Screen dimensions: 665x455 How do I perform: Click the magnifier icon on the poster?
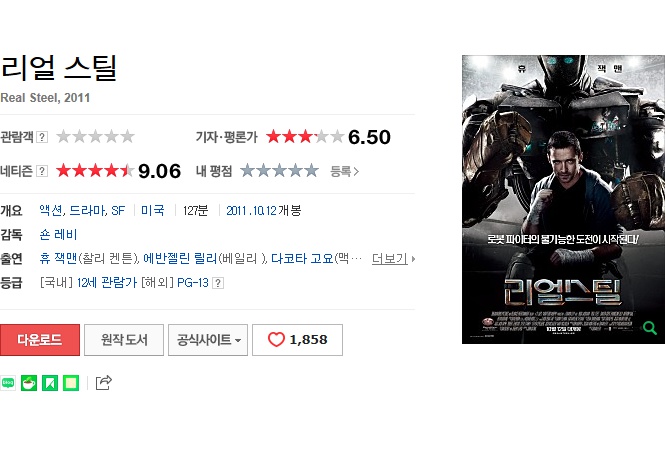pos(649,327)
